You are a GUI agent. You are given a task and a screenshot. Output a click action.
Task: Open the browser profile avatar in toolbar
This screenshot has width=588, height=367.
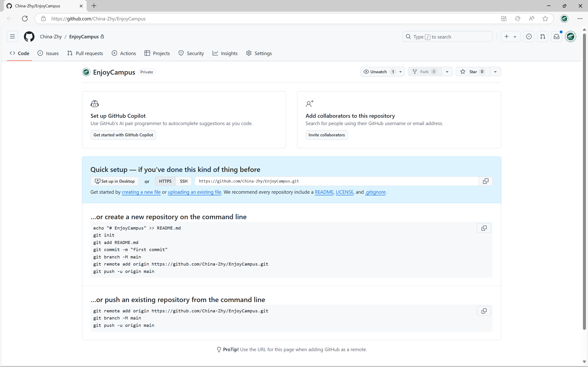point(564,19)
